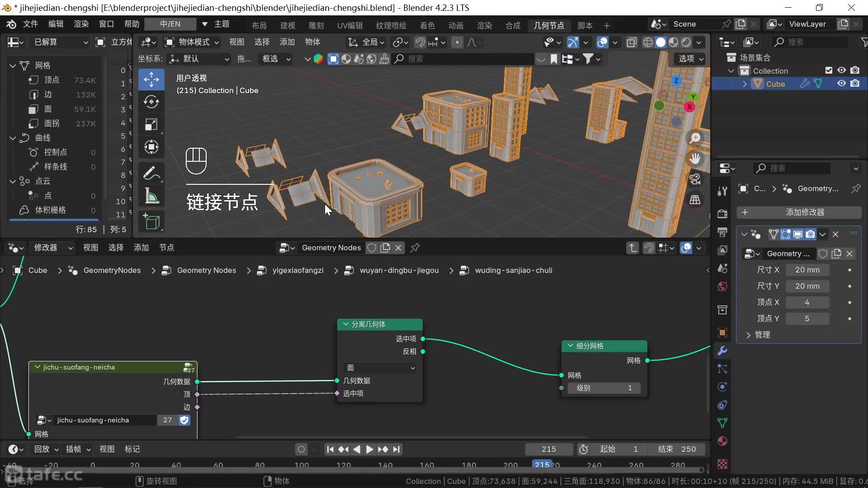868x488 pixels.
Task: Hide Cube object with eye icon
Action: [x=841, y=84]
